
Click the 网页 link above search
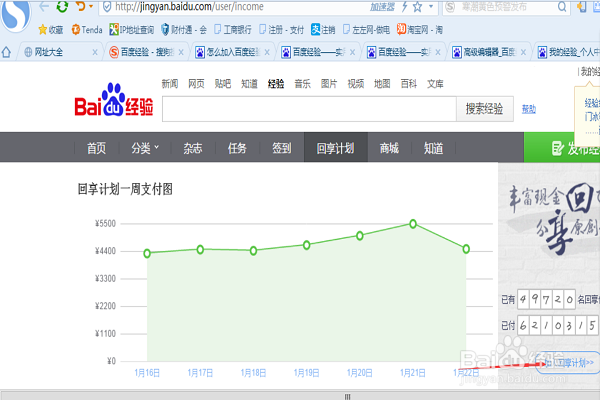pyautogui.click(x=196, y=83)
